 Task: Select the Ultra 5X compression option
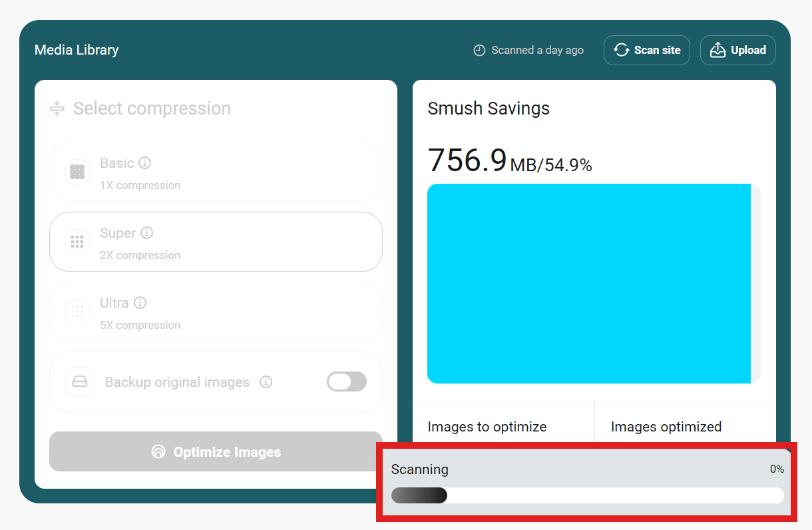(216, 312)
